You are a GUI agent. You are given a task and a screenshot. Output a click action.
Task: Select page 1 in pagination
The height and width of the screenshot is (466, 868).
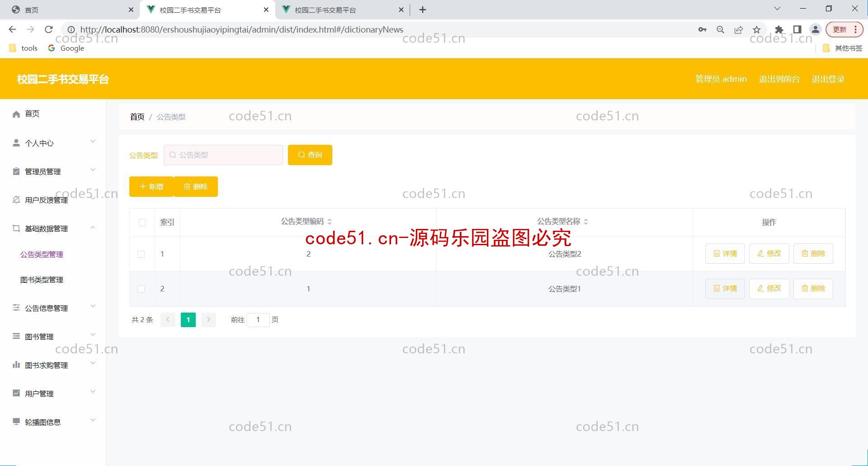188,320
